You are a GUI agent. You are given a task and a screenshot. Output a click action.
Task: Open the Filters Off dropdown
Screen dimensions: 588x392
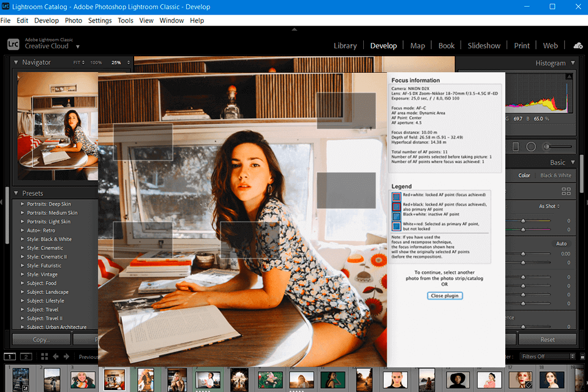point(546,356)
